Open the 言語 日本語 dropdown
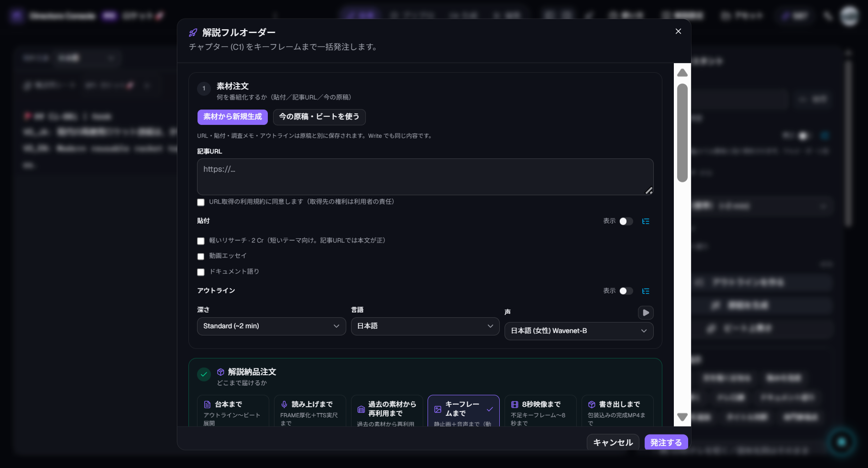 [425, 326]
